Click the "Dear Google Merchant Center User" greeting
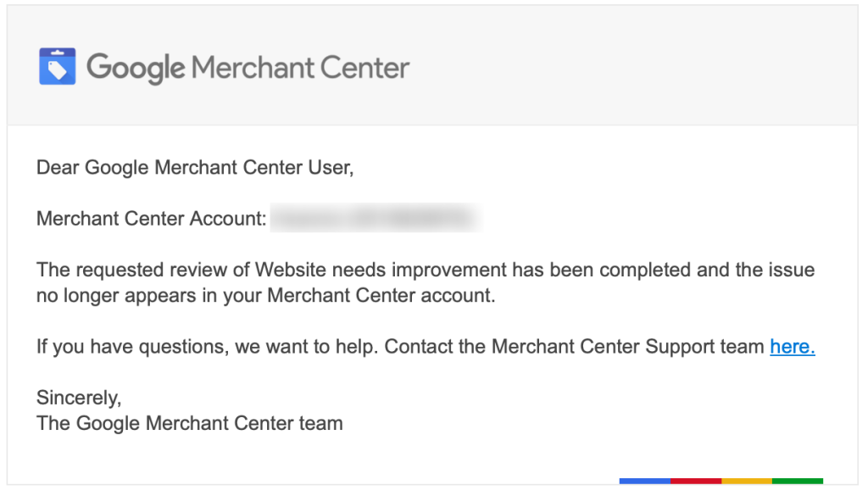 click(x=194, y=168)
